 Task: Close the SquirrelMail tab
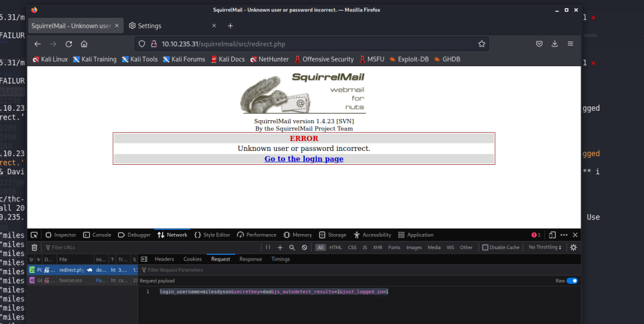tap(116, 25)
